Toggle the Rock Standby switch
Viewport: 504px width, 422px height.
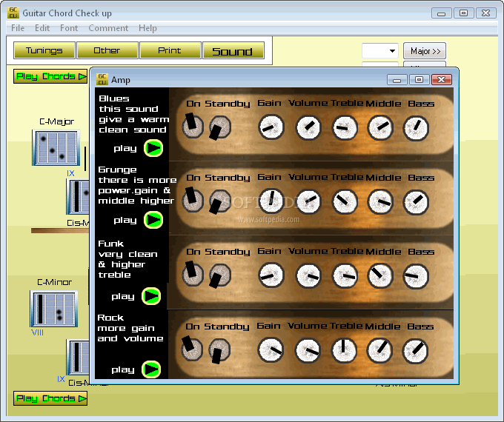click(219, 351)
